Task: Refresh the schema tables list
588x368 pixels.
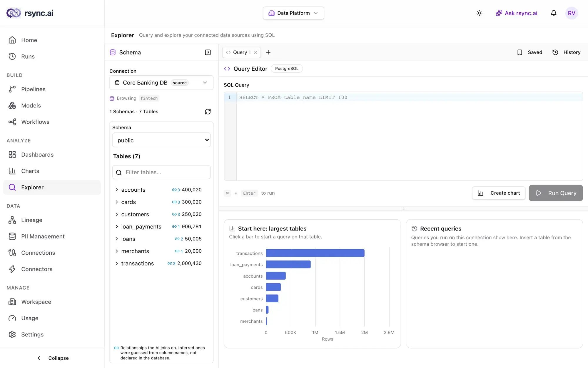Action: click(208, 112)
